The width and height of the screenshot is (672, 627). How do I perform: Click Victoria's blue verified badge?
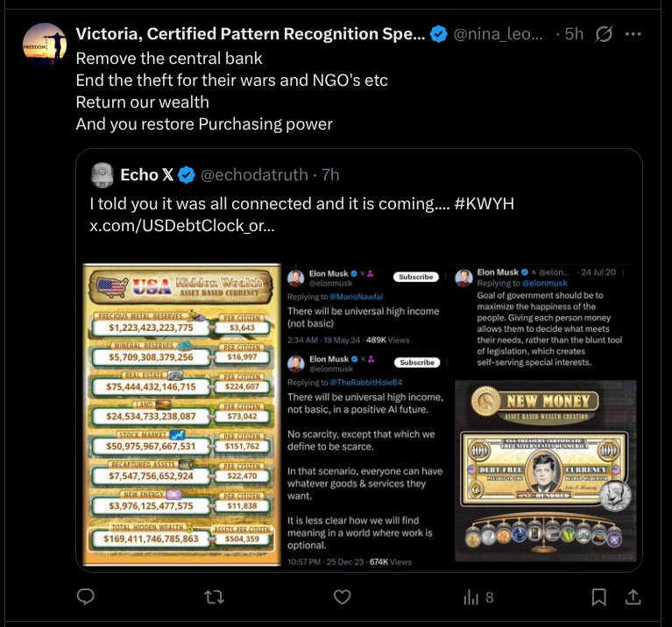tap(438, 34)
